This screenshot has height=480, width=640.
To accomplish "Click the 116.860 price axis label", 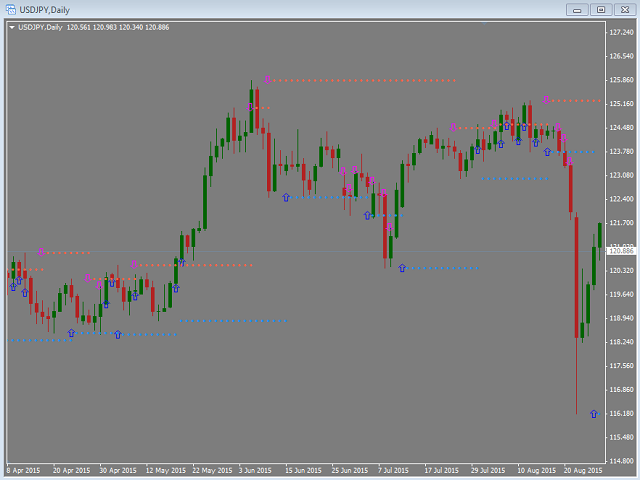I will pyautogui.click(x=621, y=390).
